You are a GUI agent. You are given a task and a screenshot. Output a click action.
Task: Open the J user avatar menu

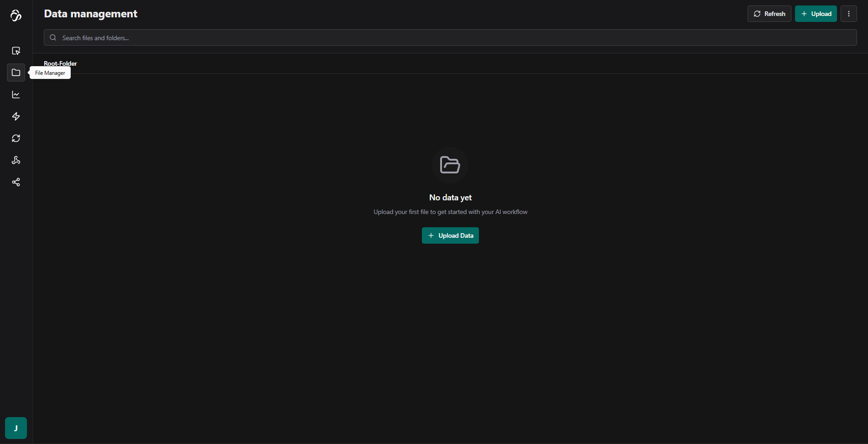tap(16, 428)
